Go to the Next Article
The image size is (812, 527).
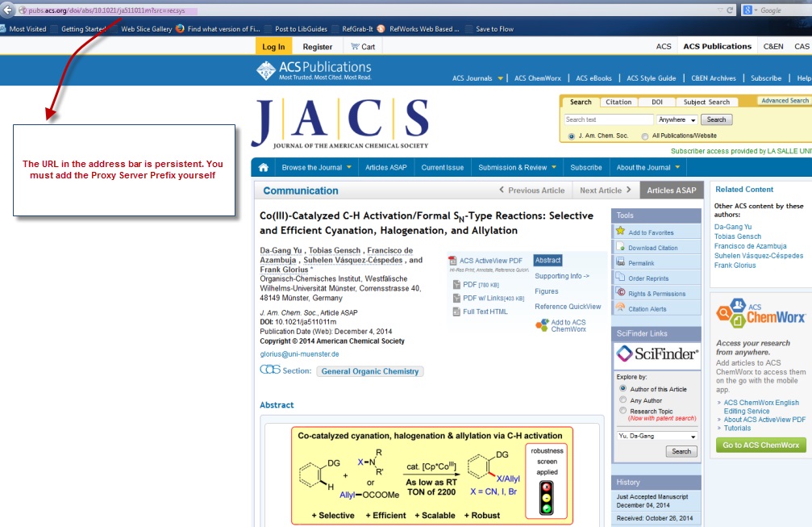click(x=606, y=190)
